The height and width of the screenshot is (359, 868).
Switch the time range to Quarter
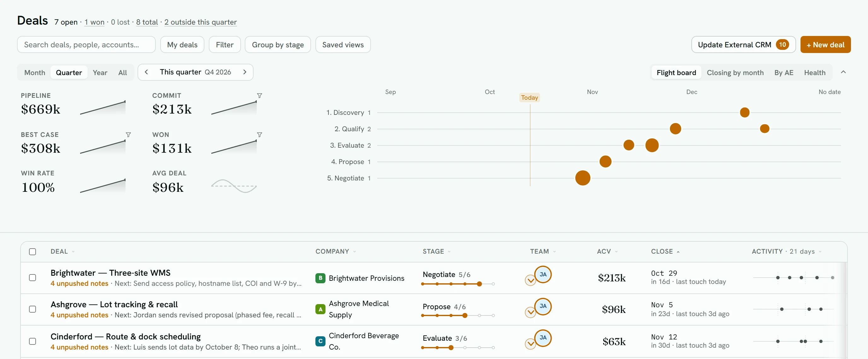pos(69,73)
